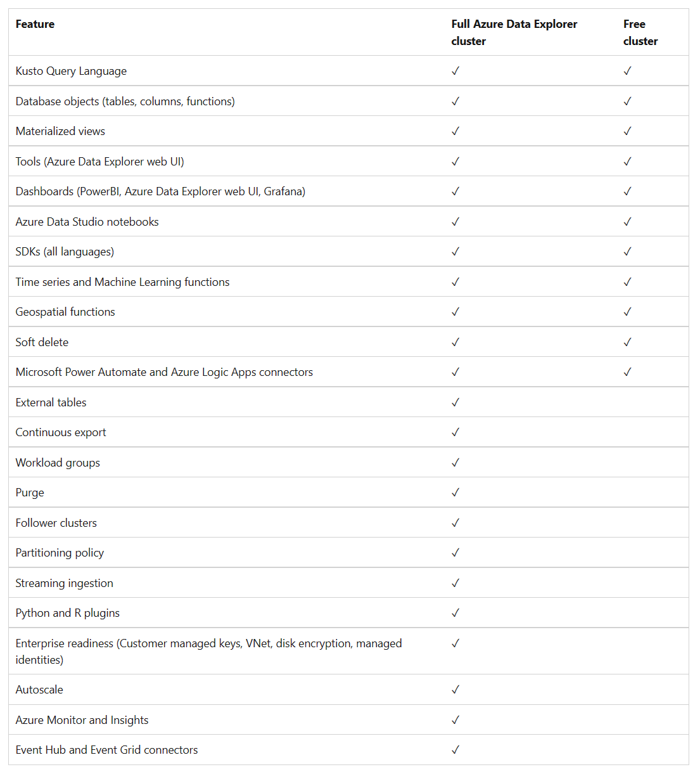Click the Enterprise readiness feature description
The width and height of the screenshot is (700, 774).
209,652
